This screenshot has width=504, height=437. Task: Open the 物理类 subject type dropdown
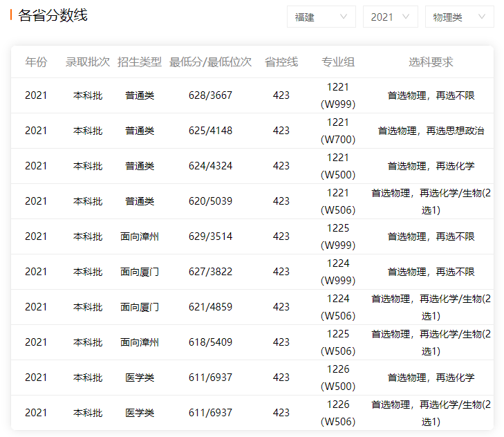[459, 17]
